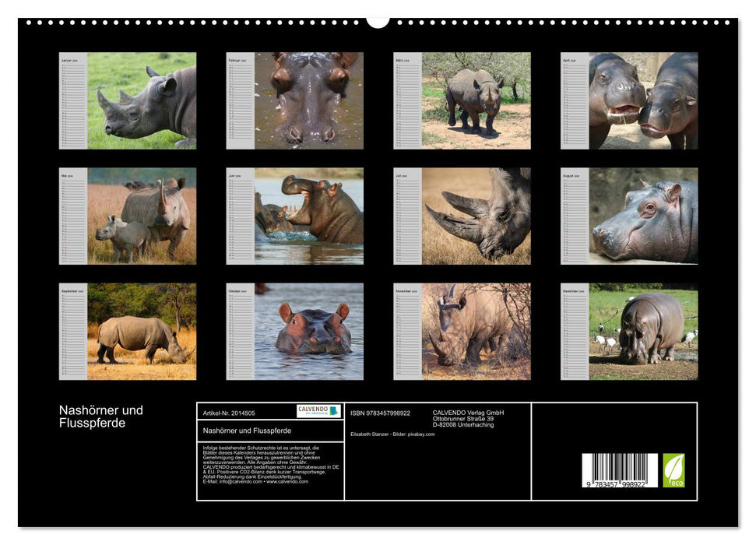Click the ISBN 9783457998922 text
756x545 pixels.
click(380, 413)
